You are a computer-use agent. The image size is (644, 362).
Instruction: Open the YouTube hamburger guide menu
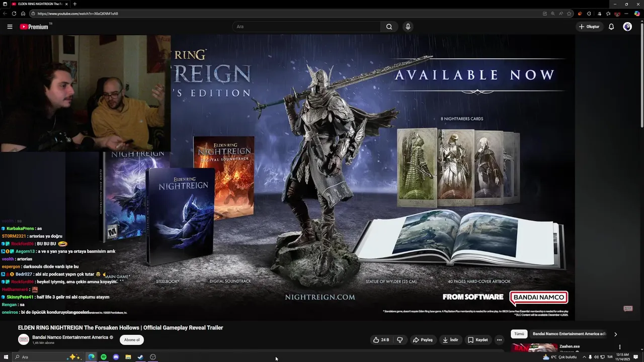[x=10, y=27]
